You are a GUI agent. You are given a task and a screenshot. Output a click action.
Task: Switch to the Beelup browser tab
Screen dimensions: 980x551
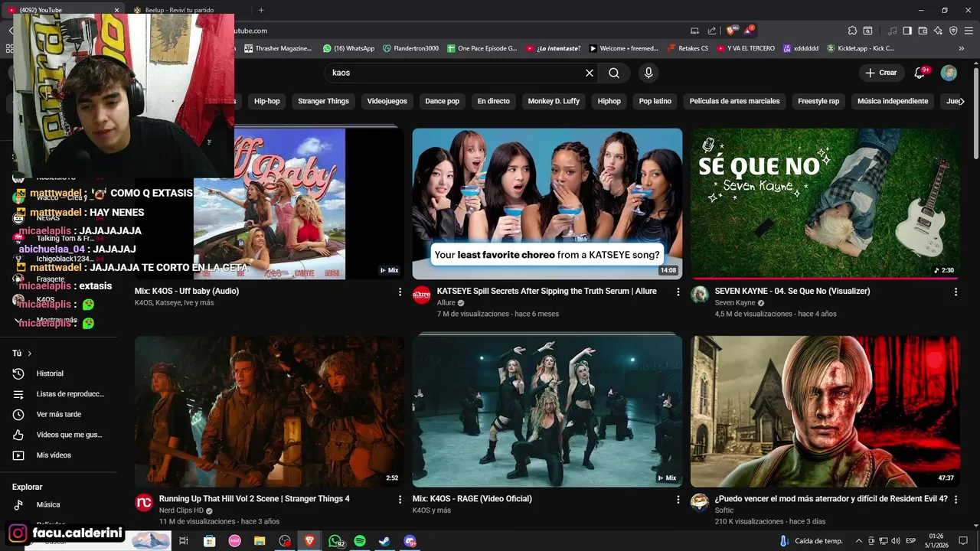180,10
